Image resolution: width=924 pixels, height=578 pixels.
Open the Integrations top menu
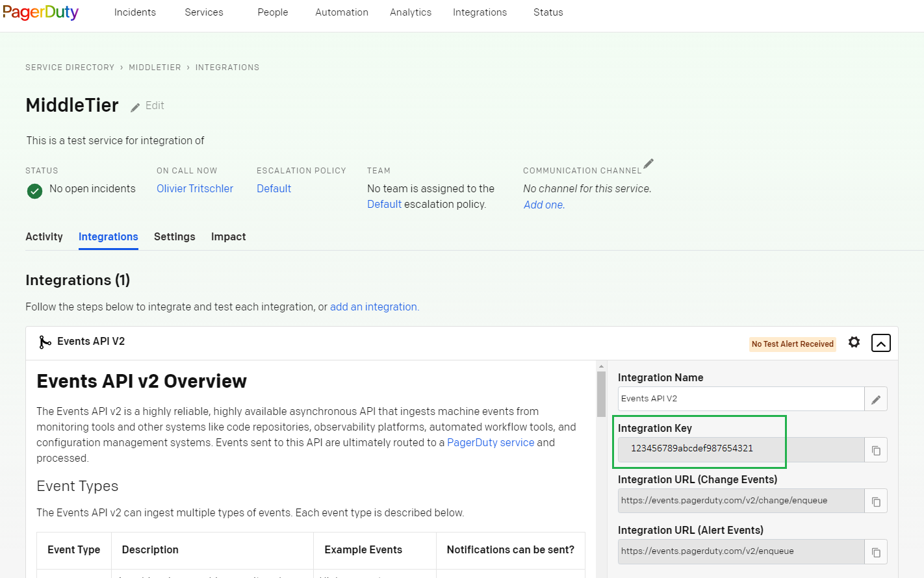point(480,12)
